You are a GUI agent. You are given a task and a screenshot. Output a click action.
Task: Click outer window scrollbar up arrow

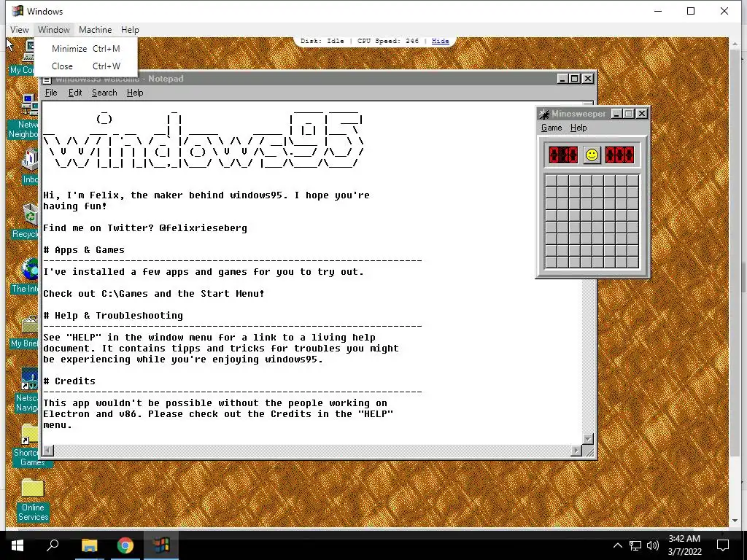coord(735,43)
